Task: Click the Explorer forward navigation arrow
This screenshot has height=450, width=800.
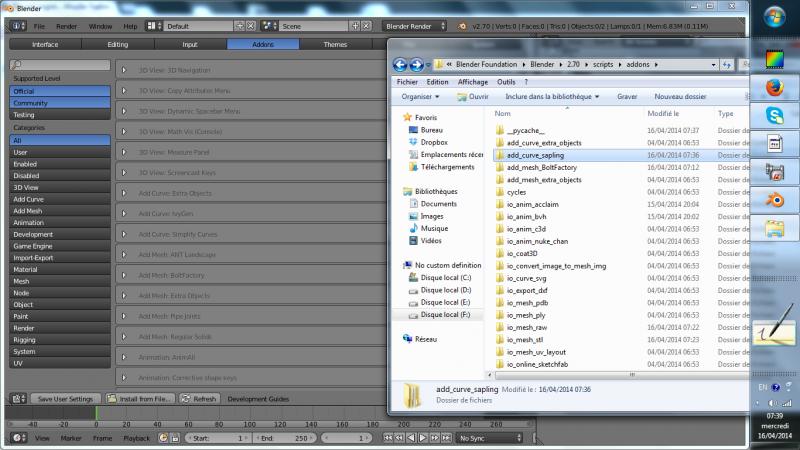Action: pos(416,65)
